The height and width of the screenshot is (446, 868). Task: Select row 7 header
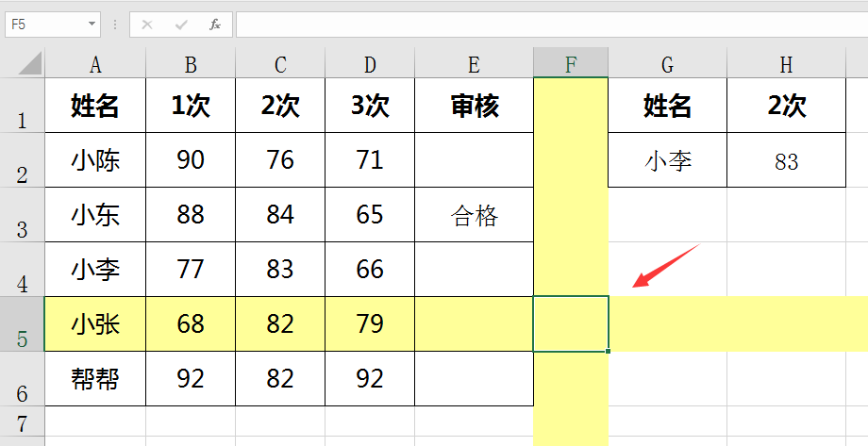click(x=22, y=421)
